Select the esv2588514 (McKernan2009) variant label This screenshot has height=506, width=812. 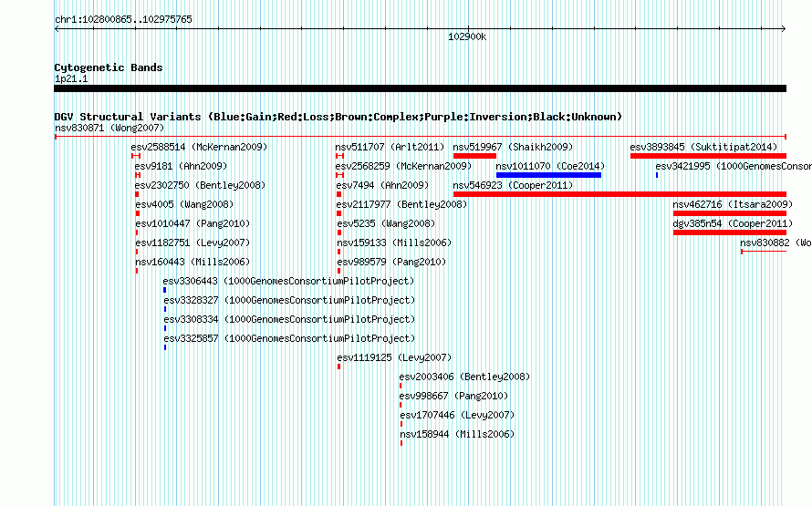point(199,147)
